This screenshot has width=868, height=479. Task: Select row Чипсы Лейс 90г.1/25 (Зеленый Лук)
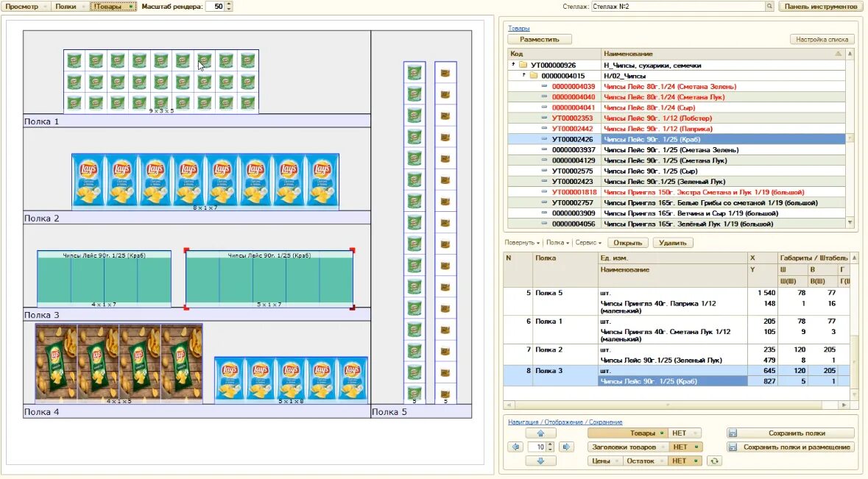(x=677, y=182)
